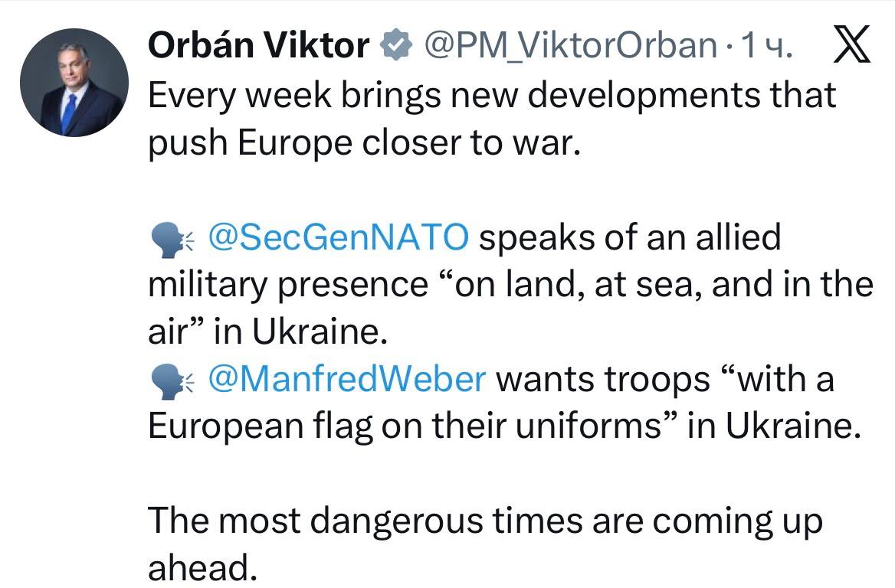895x588 pixels.
Task: Open the @ManfredWeber mention
Action: [x=346, y=380]
